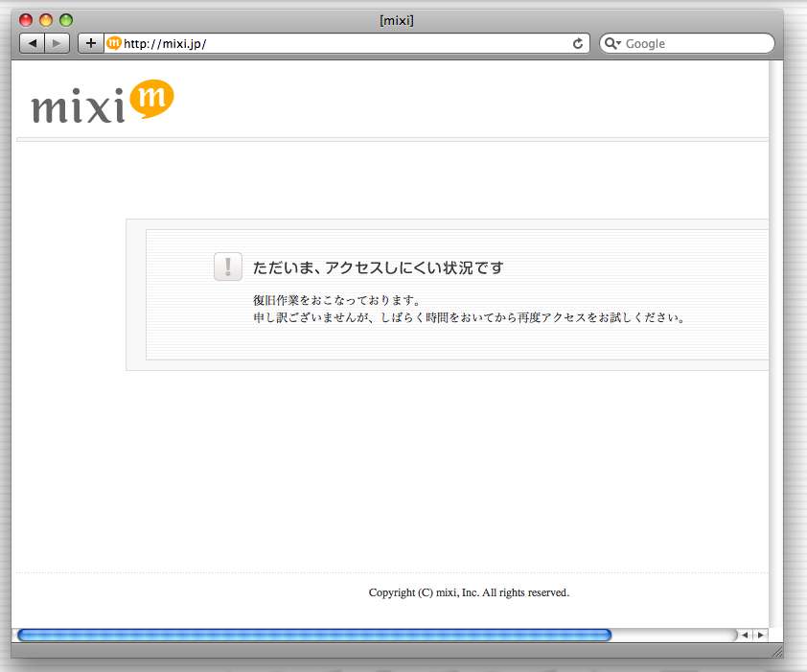Click the line starting 申し訳ございませんが
Viewport: 807px width, 672px height.
(x=469, y=317)
